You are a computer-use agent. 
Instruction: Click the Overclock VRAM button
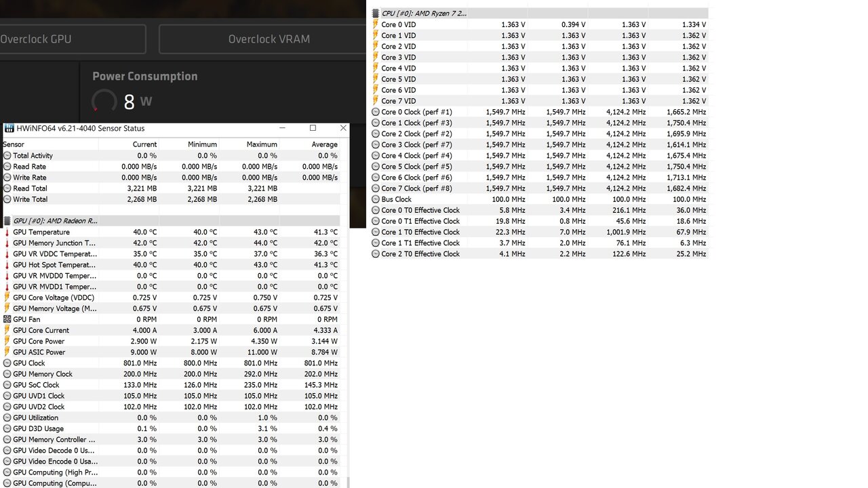tap(262, 39)
